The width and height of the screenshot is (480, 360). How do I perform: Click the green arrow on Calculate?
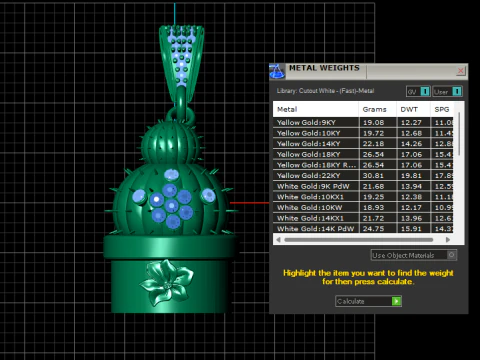pyautogui.click(x=396, y=301)
